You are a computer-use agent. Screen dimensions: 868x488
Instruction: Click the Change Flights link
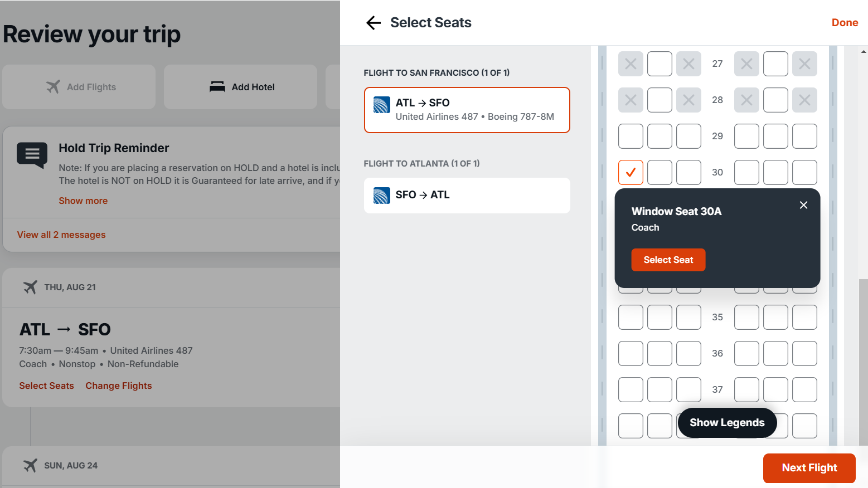point(118,385)
